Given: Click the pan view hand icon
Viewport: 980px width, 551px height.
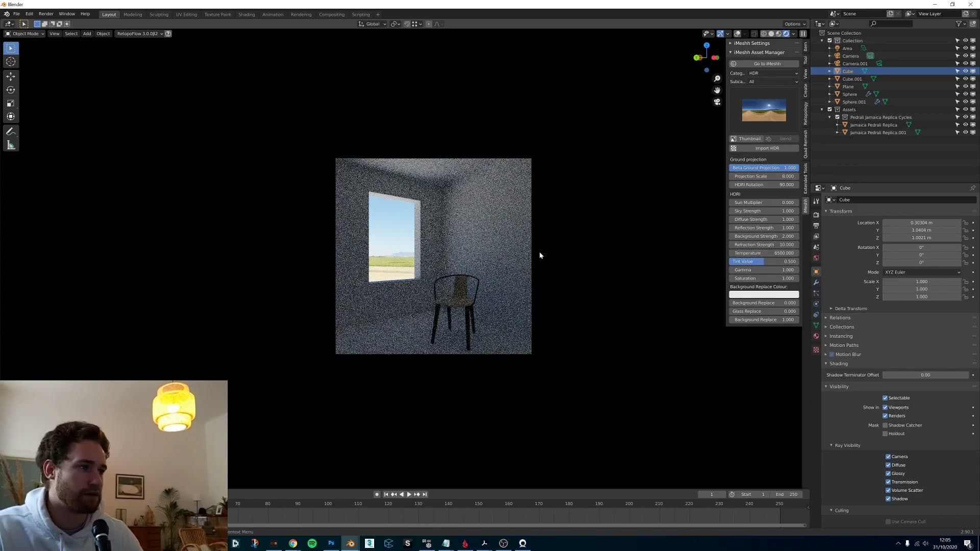Looking at the screenshot, I should 717,90.
